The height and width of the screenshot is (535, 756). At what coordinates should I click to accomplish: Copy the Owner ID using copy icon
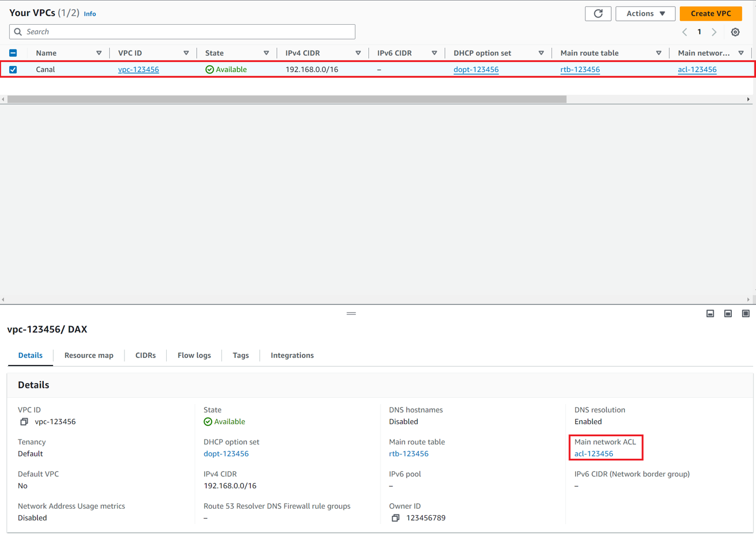pos(395,518)
